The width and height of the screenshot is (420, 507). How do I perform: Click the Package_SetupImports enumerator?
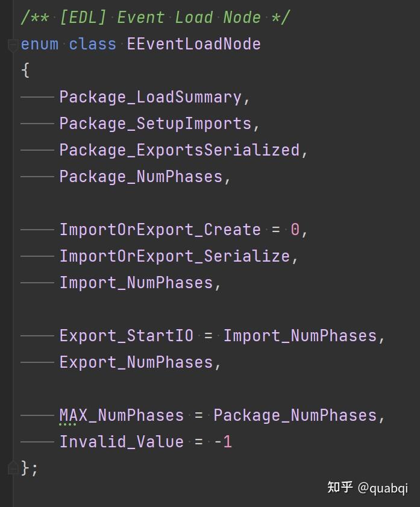[155, 124]
